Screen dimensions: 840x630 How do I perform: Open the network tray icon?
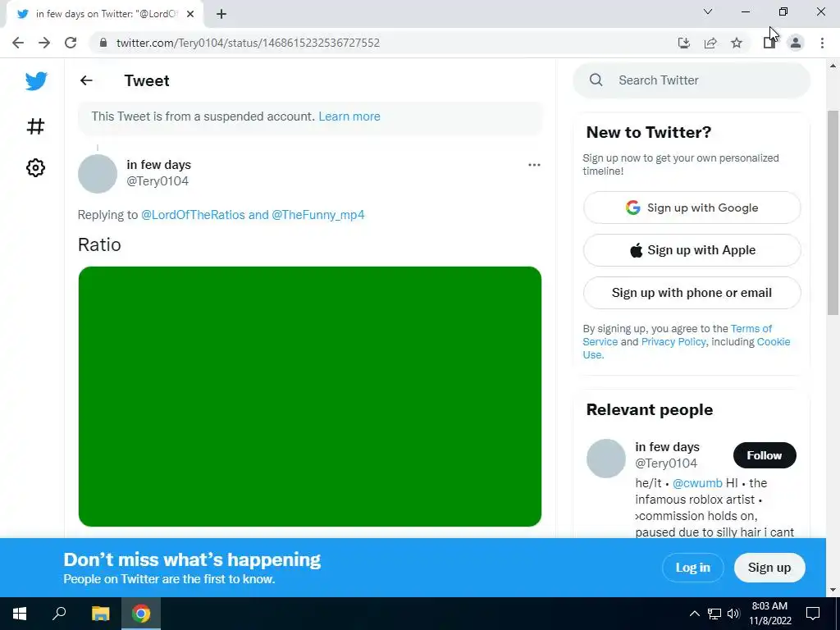(x=714, y=614)
